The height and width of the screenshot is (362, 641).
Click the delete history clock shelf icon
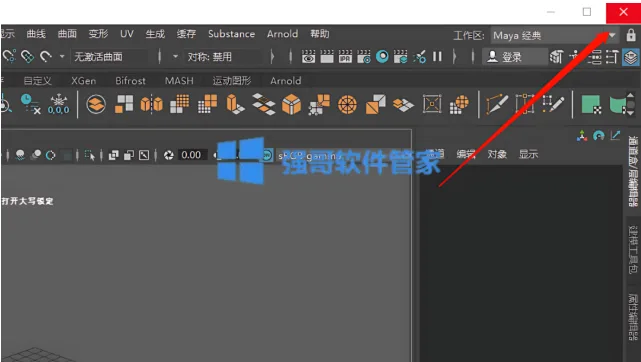pyautogui.click(x=30, y=104)
